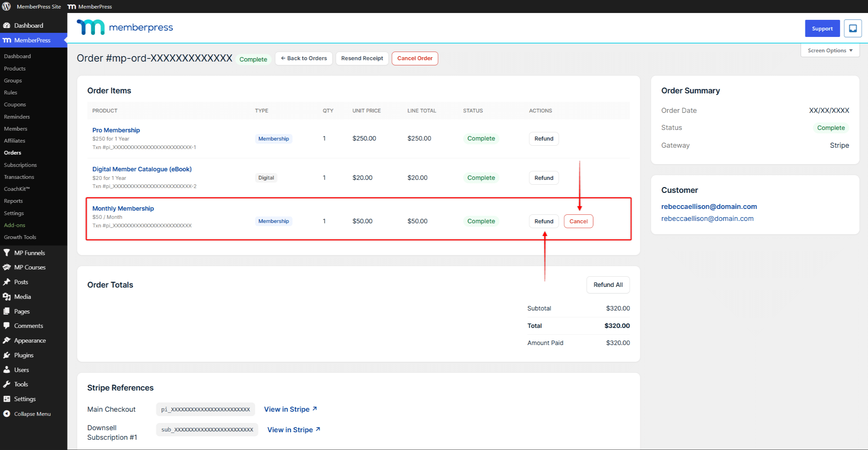Open the Add-ons submenu item
The image size is (868, 450).
14,225
